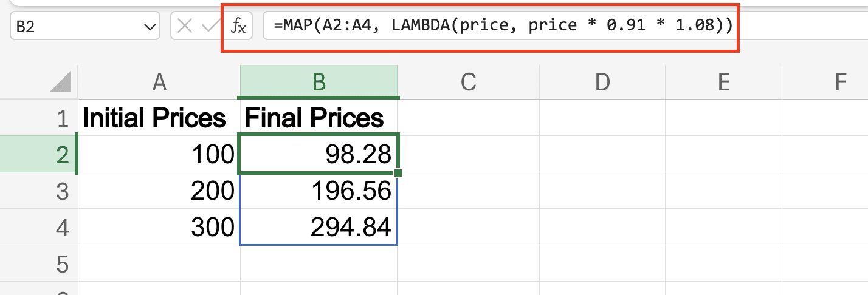Click the fill handle on cell B2

click(398, 174)
